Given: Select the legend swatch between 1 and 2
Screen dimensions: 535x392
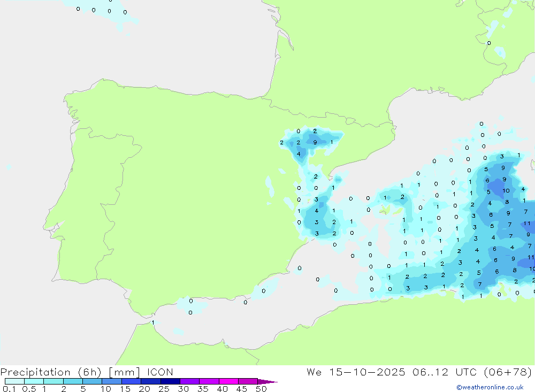Looking at the screenshot, I should (53, 381).
